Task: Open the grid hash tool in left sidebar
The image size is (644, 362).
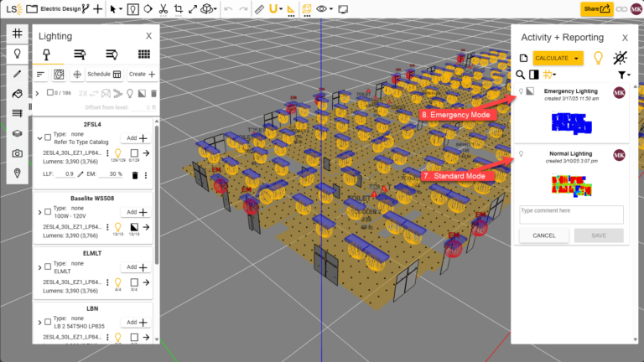Action: [x=18, y=34]
